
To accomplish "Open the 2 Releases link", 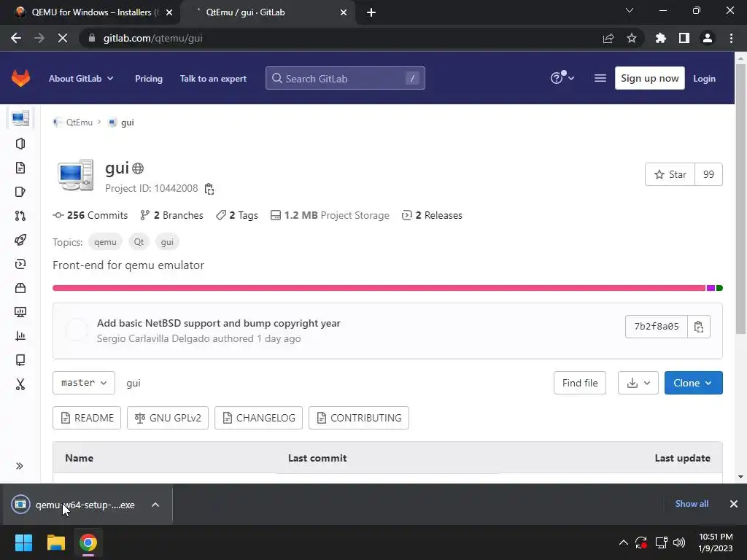I will 432,215.
